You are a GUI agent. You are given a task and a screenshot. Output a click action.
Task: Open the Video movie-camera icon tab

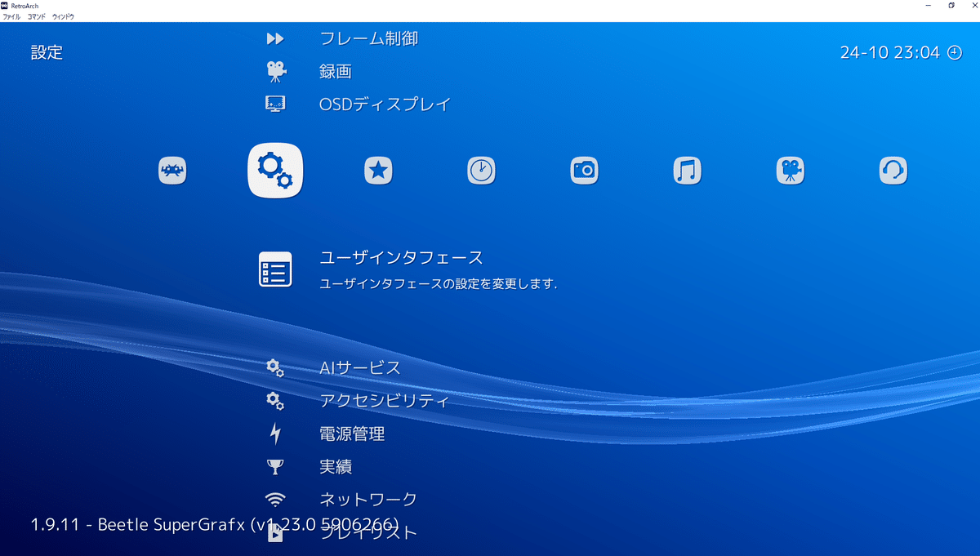pyautogui.click(x=790, y=171)
